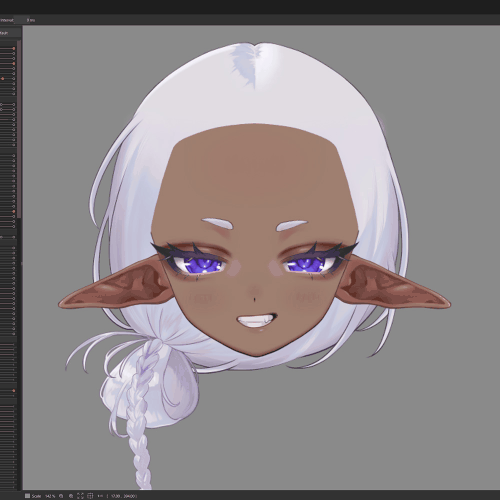Select the document tab at top of canvas

pyautogui.click(x=30, y=20)
